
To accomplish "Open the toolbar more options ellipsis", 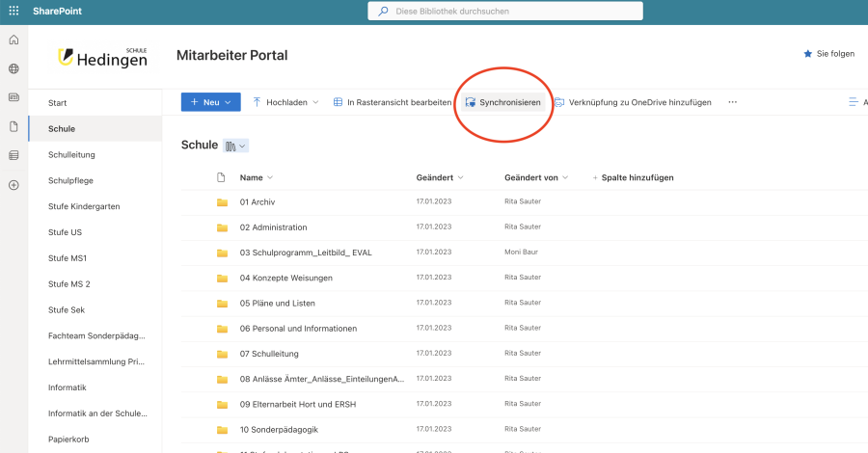I will (732, 102).
